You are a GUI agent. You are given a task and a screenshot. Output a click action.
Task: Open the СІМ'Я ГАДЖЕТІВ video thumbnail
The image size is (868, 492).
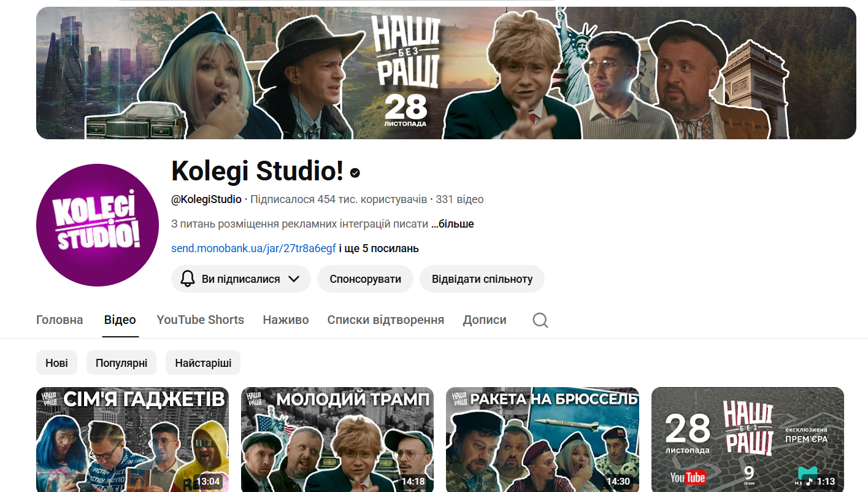pyautogui.click(x=133, y=440)
